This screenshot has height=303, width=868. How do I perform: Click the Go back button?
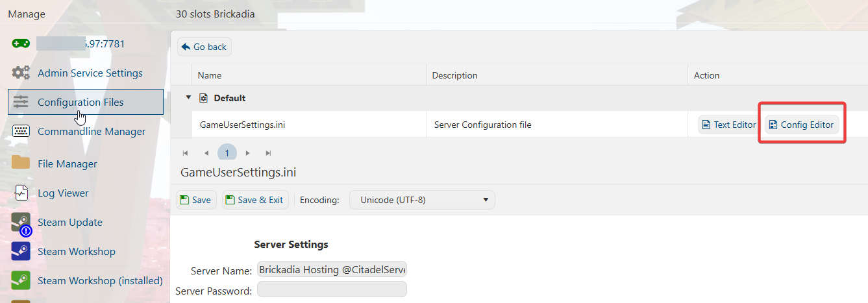(205, 47)
